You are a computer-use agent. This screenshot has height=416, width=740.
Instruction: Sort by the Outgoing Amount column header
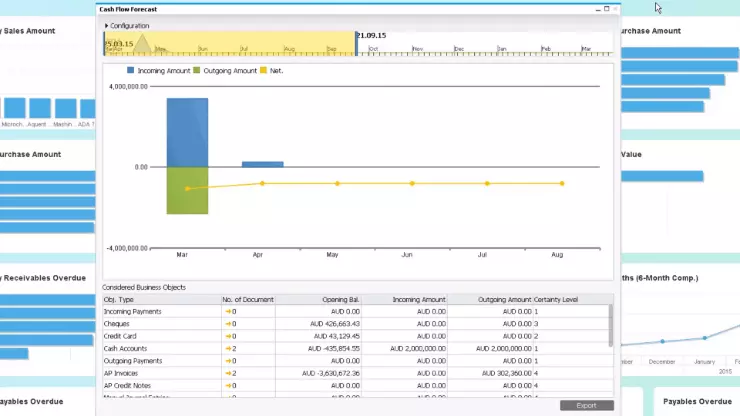(490, 299)
